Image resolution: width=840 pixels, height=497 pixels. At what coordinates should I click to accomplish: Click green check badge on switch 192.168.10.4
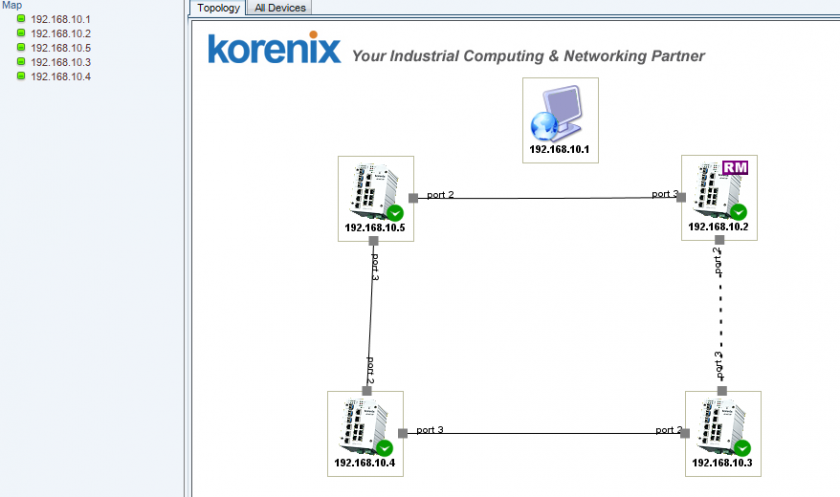384,448
